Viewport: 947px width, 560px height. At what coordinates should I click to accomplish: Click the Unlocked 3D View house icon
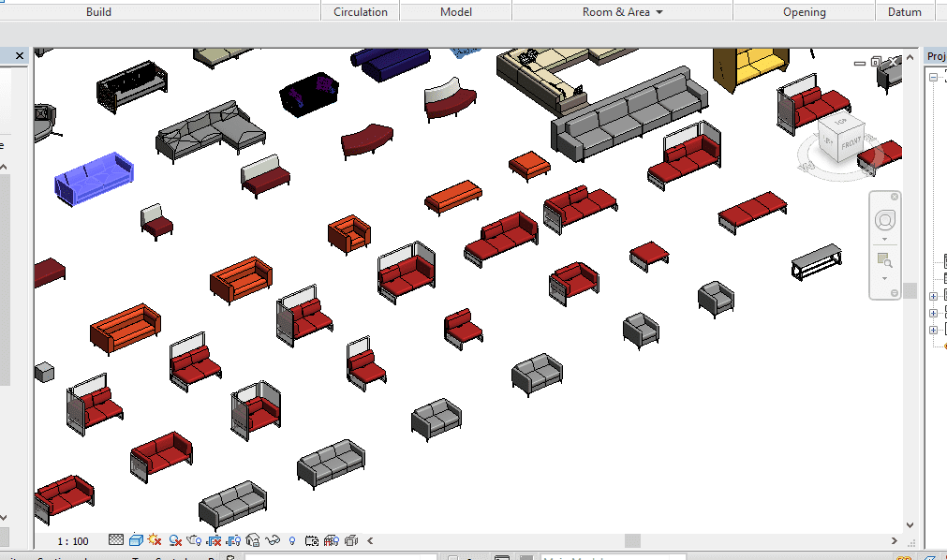(253, 540)
